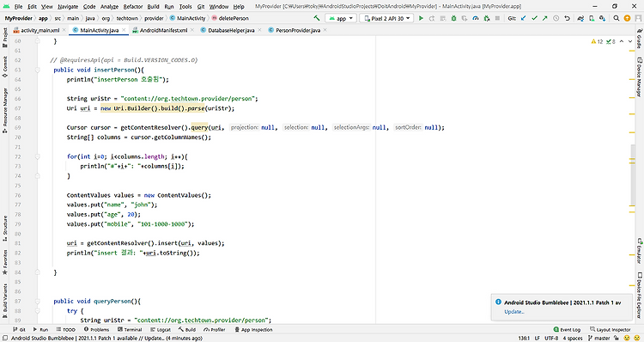Viewport: 644px width, 342px height.
Task: Close the MainActivity.java tab
Action: [x=124, y=30]
